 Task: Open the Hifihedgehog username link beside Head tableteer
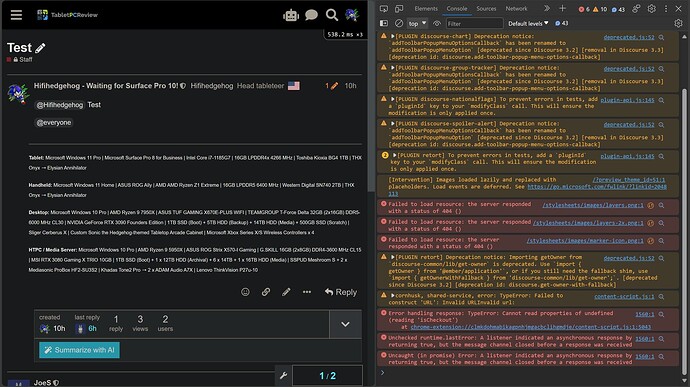[212, 86]
